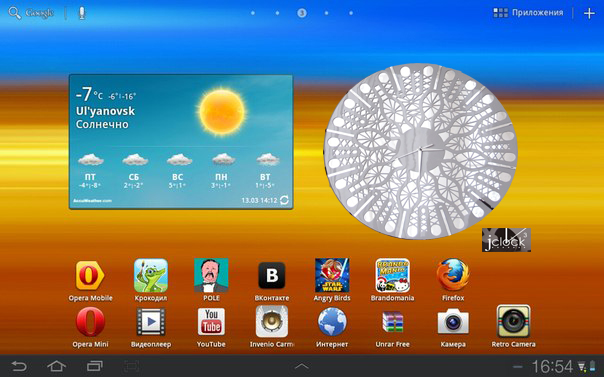This screenshot has width=604, height=377.
Task: Open recent apps list
Action: tap(95, 366)
